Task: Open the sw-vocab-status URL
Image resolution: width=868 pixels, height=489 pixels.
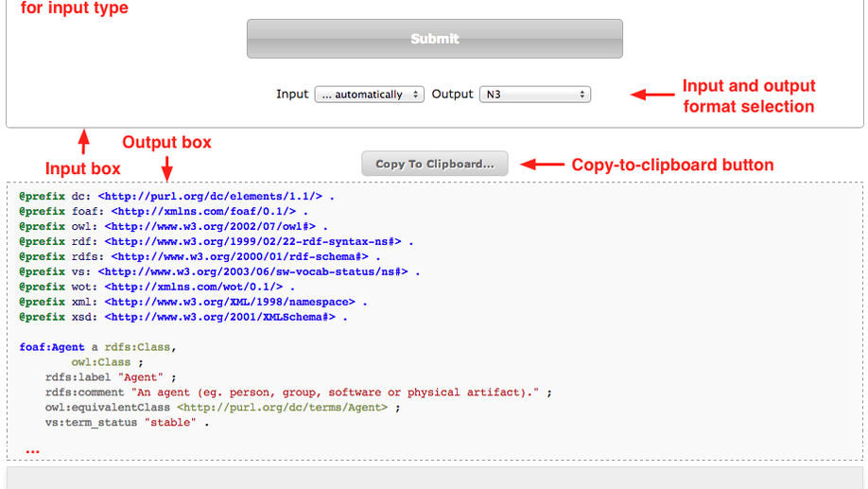Action: click(252, 271)
